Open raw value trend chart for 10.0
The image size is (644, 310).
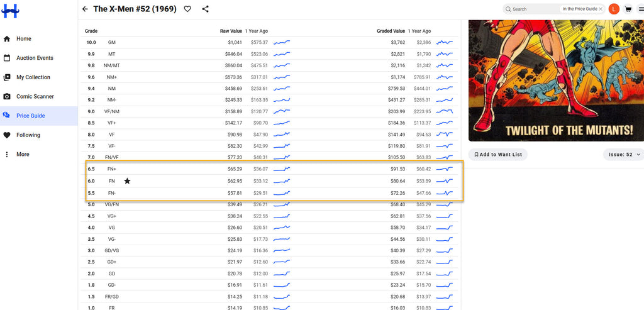click(282, 42)
